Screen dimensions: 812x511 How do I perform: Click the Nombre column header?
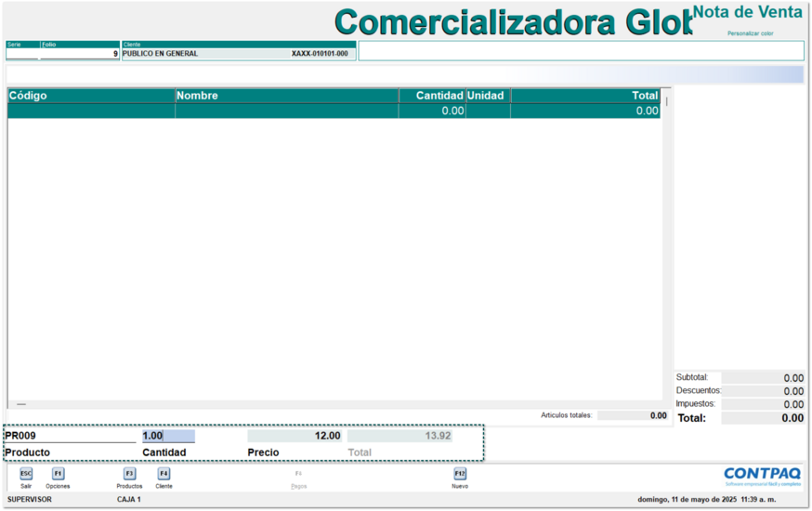click(286, 96)
